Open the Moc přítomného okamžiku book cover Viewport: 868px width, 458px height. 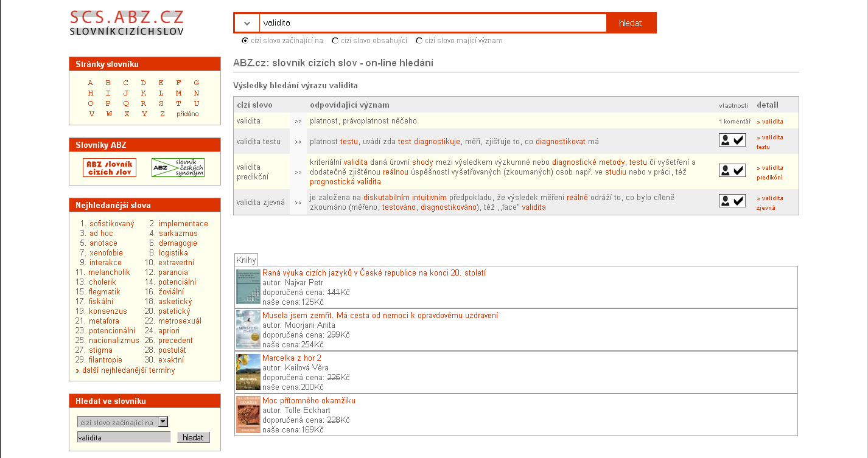248,414
